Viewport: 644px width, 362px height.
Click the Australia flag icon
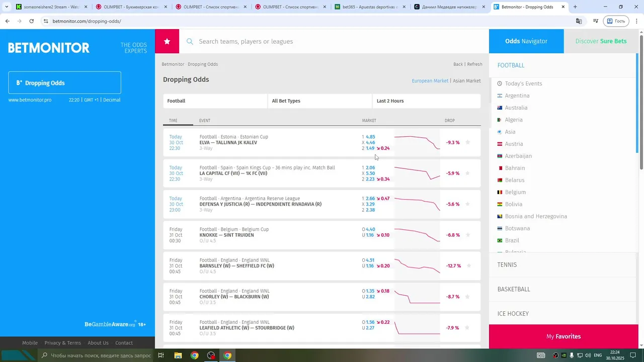click(x=500, y=108)
